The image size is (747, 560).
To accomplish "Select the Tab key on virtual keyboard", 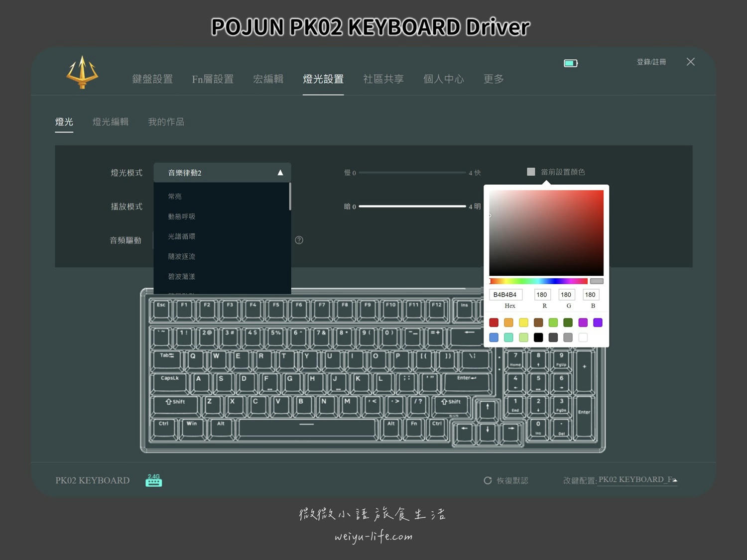I will tap(167, 360).
